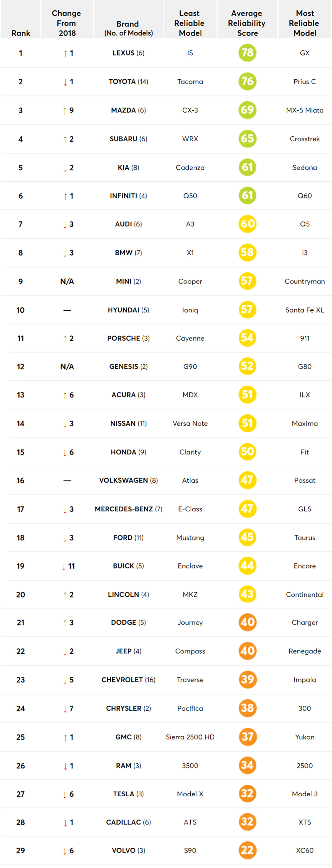Click the Change From 2018 column header
Screen dimensions: 332x868
click(x=67, y=23)
